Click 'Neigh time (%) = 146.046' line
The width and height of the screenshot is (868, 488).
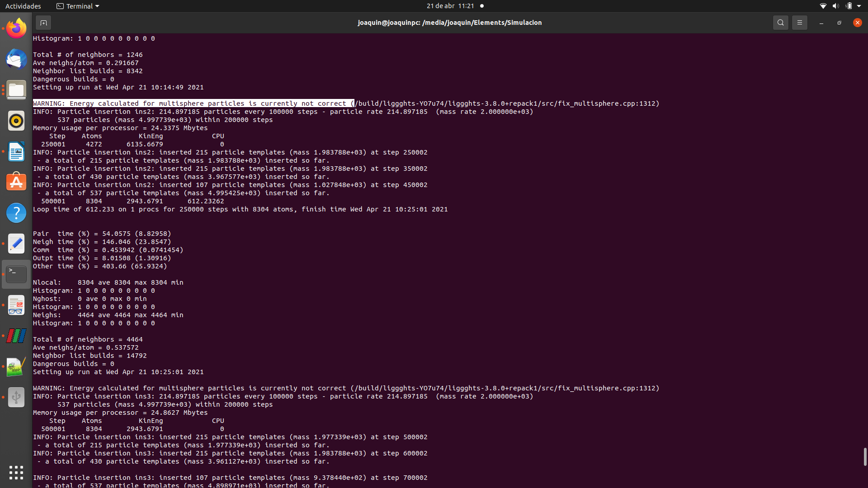[x=102, y=242]
